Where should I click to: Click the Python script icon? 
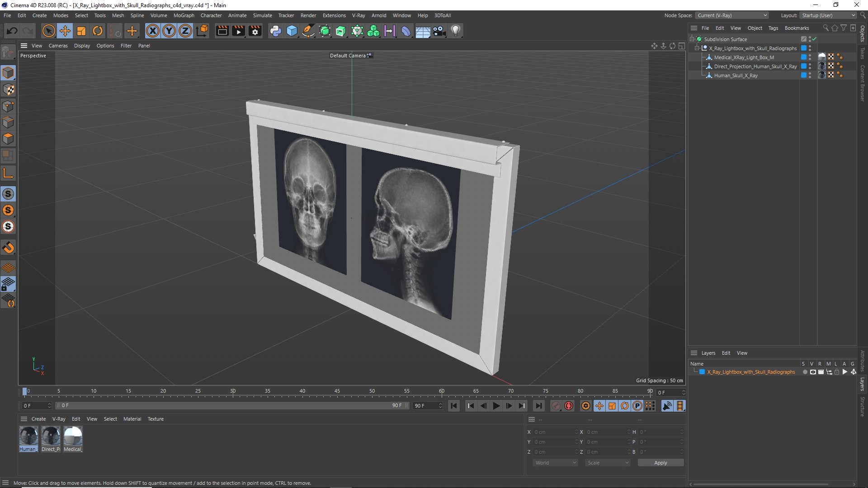[x=275, y=31]
